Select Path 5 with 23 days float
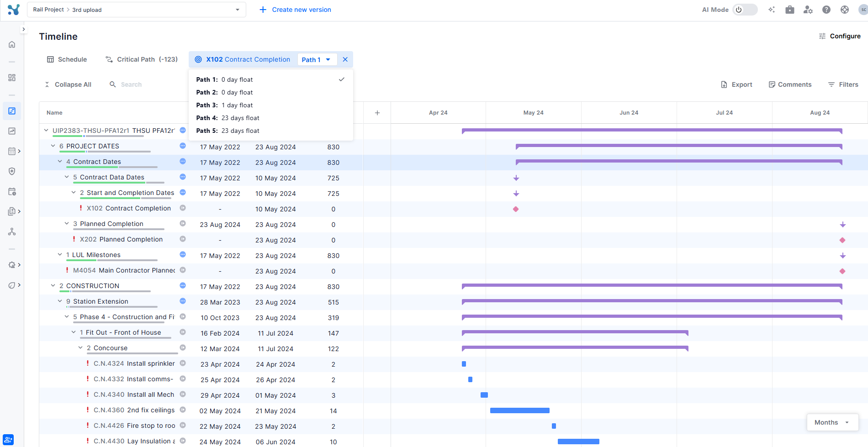The width and height of the screenshot is (868, 447). click(228, 131)
